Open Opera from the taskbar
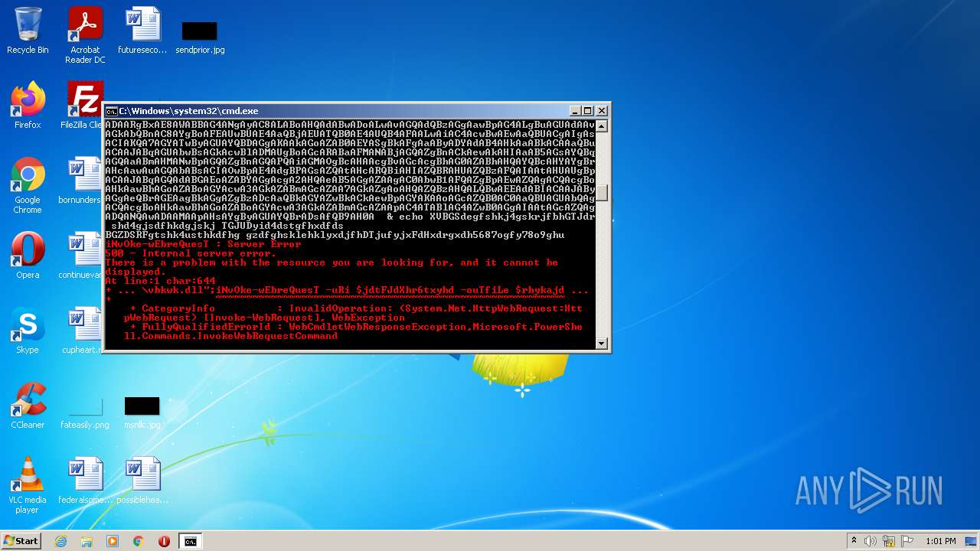 click(x=164, y=541)
